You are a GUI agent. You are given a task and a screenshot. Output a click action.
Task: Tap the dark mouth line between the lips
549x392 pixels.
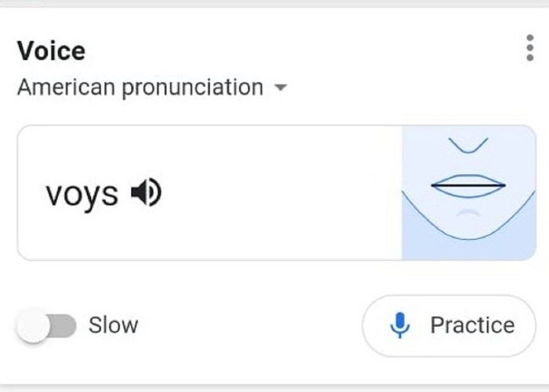point(468,185)
